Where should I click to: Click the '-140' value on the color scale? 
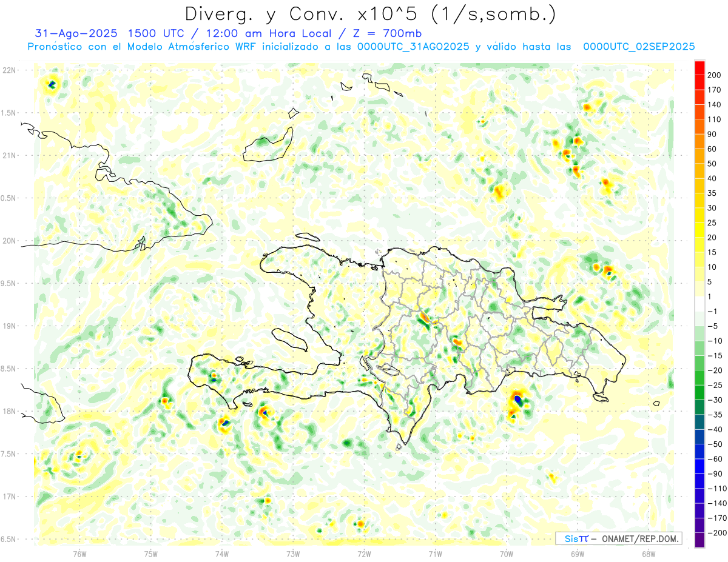pos(716,503)
